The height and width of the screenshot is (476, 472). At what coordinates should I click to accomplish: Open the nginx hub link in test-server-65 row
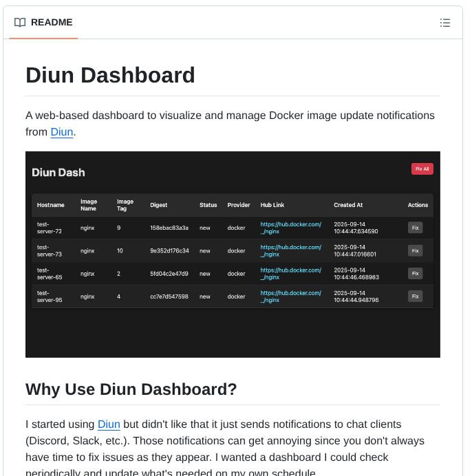click(x=290, y=274)
